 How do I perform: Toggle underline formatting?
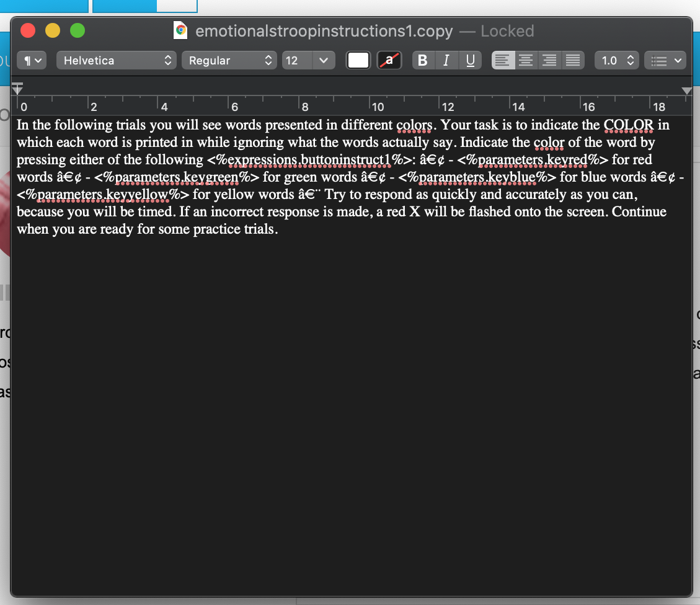[470, 60]
